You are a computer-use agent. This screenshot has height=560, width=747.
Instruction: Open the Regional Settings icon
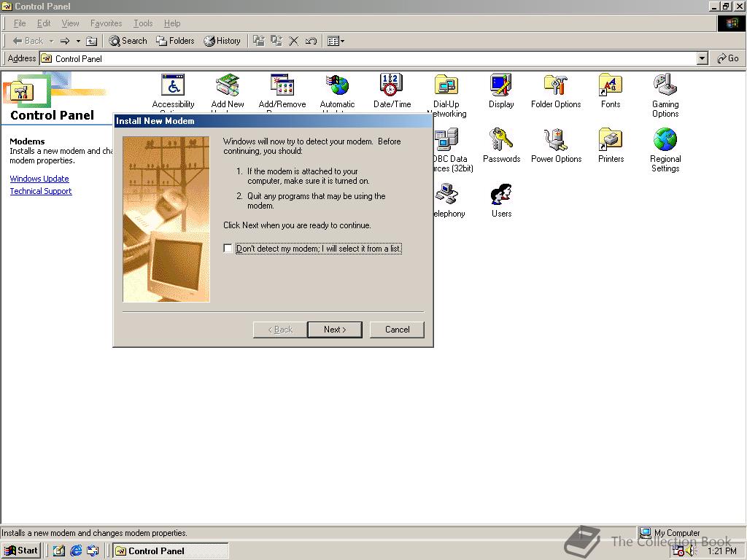click(x=665, y=141)
